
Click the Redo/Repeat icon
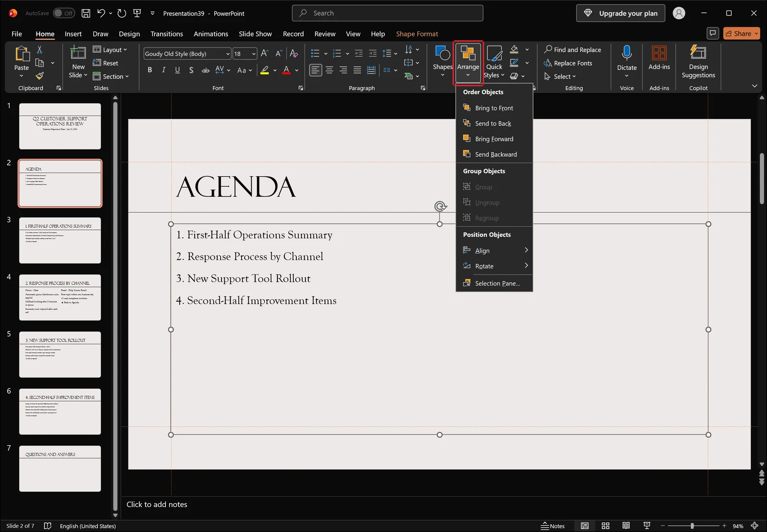coord(122,13)
